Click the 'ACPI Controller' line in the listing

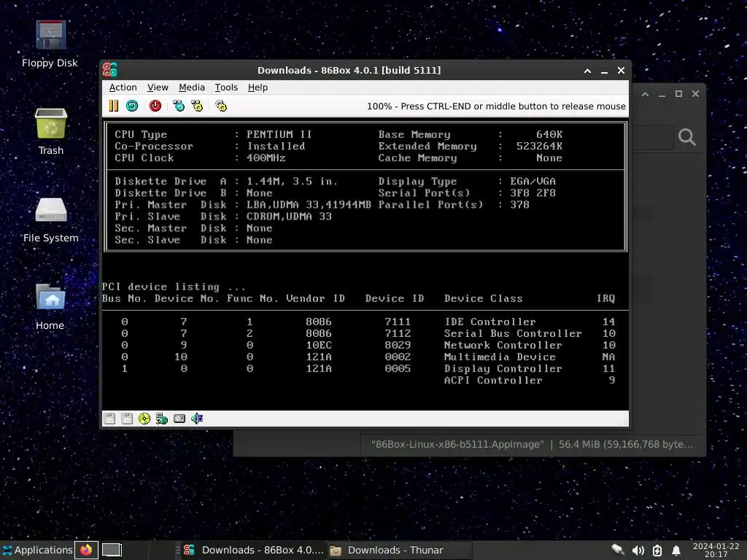coord(530,380)
